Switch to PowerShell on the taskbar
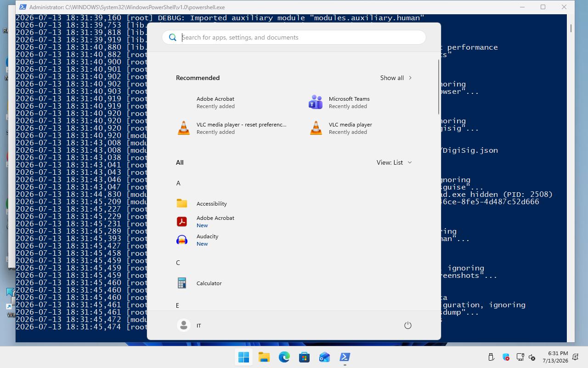Viewport: 588px width, 368px height. pos(345,357)
